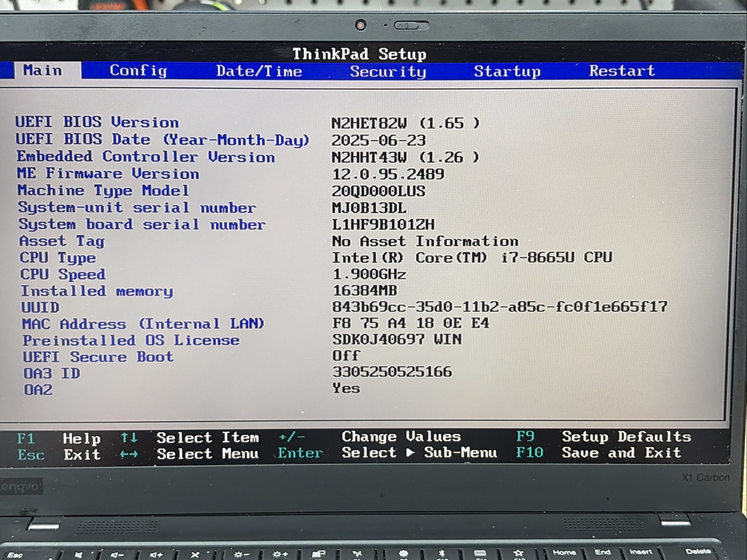Select BIOS version value N2HET82W (1.65)

point(405,123)
